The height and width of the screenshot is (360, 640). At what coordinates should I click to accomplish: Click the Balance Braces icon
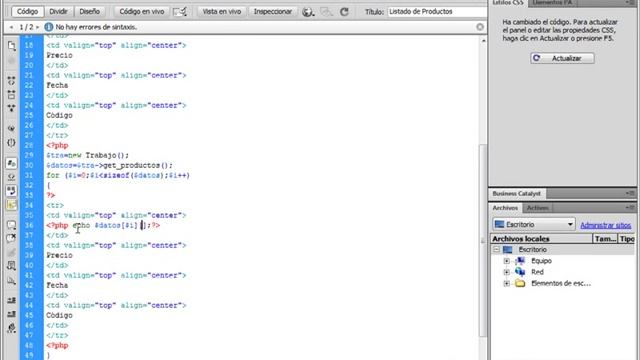[x=11, y=142]
